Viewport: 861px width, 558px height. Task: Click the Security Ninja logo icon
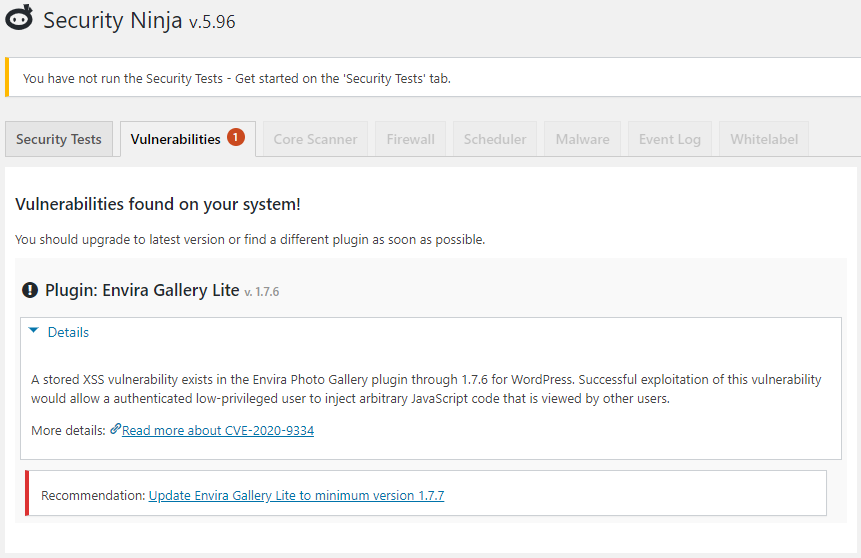[20, 18]
